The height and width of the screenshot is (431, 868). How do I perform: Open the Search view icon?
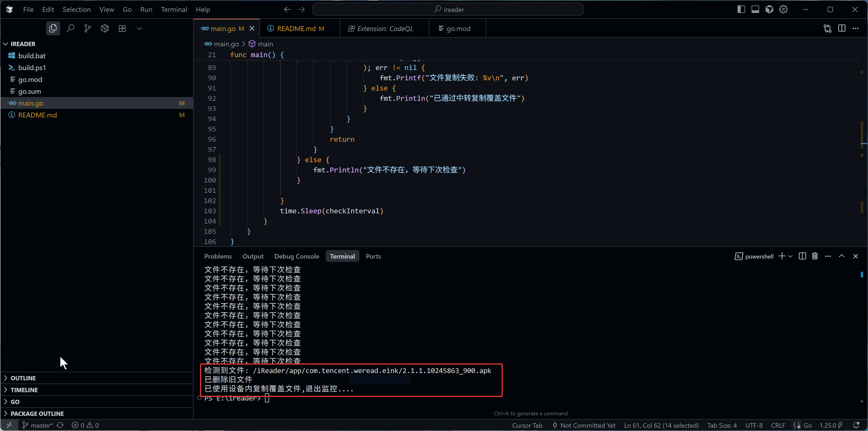pos(70,29)
